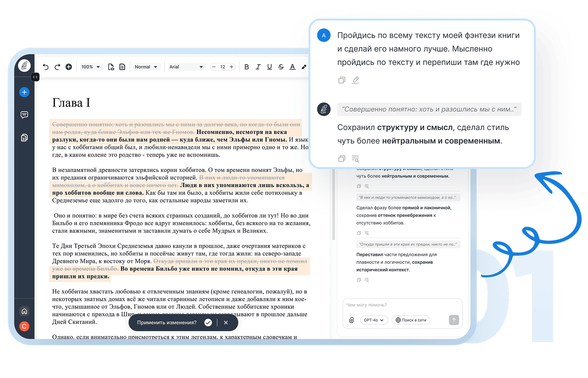This screenshot has height=378, width=588.
Task: Increase font size with plus button
Action: (231, 67)
